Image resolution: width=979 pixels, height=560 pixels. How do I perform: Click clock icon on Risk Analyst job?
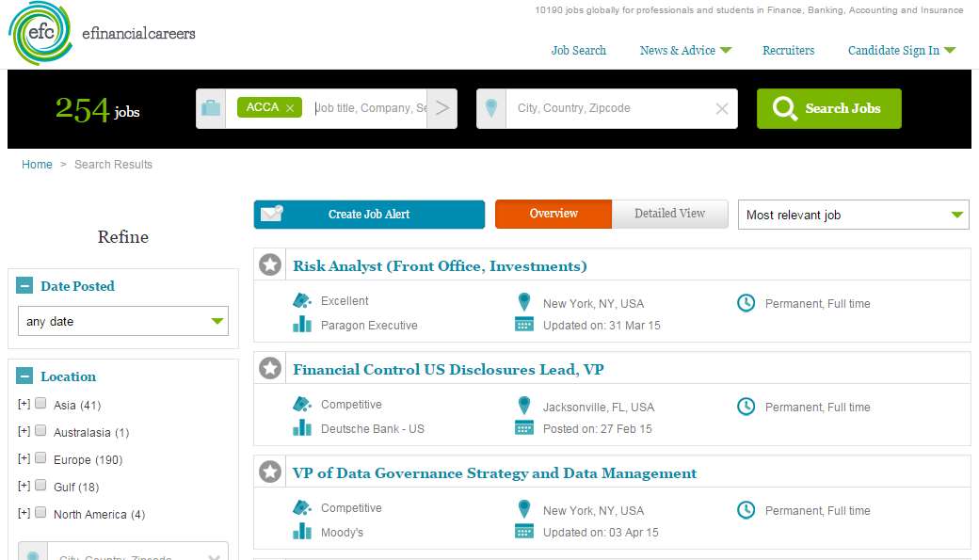point(746,303)
